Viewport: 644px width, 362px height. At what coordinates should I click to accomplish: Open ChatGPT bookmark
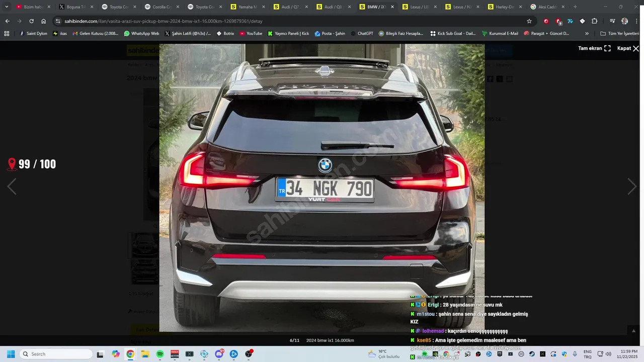coord(362,34)
